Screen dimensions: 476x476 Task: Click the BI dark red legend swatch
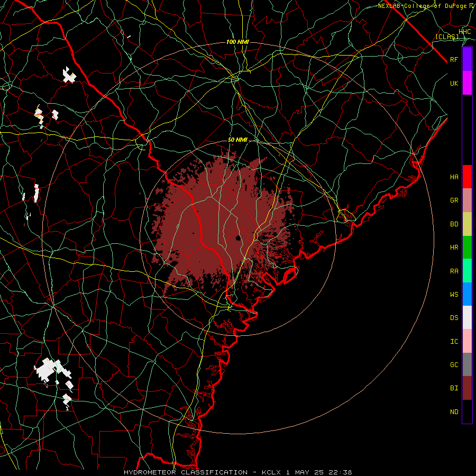(x=467, y=388)
